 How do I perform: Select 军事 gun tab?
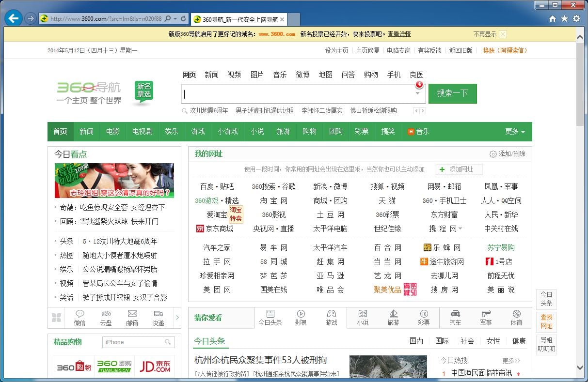[x=486, y=318]
